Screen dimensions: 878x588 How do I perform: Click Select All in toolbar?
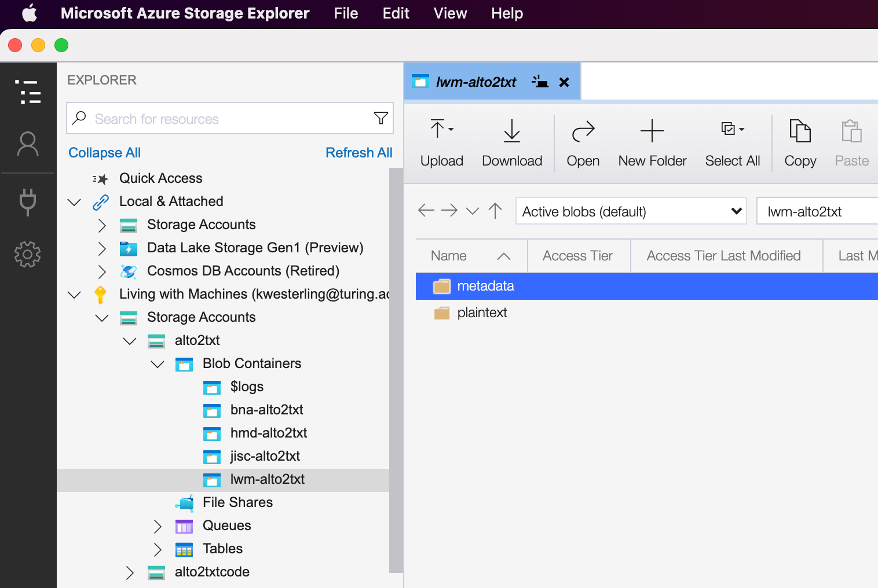click(x=732, y=144)
